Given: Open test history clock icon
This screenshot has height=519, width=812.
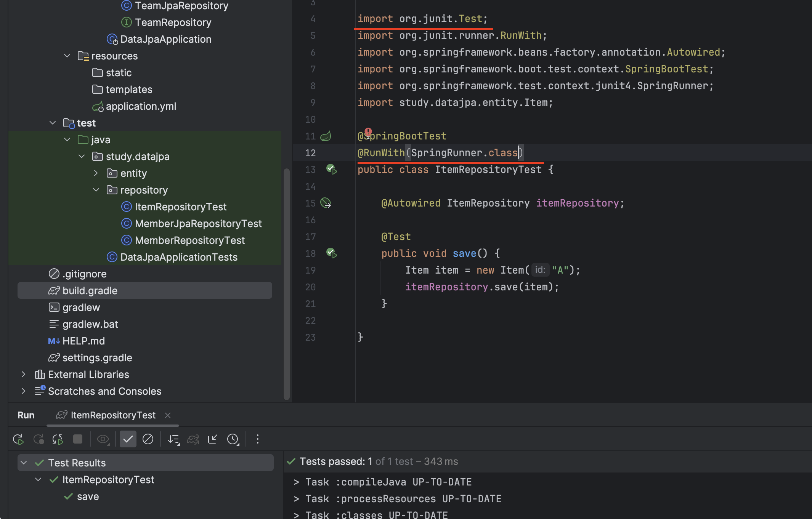Looking at the screenshot, I should tap(233, 439).
